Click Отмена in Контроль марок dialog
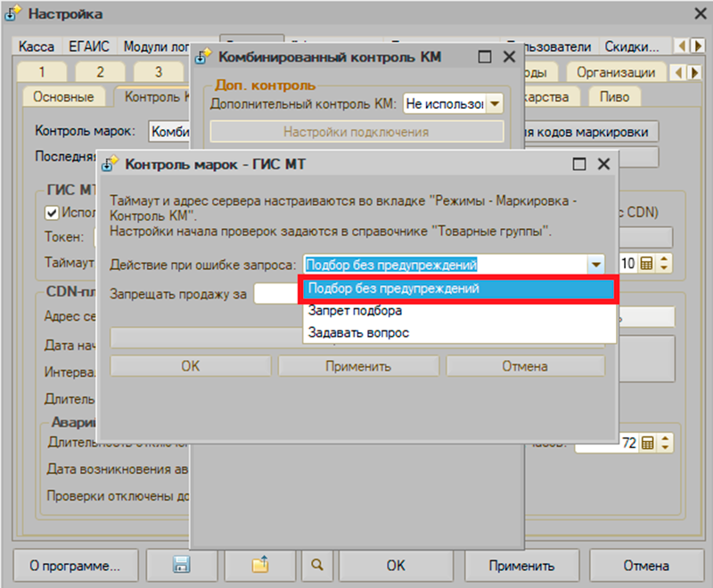Viewport: 713px width, 588px height. point(525,365)
